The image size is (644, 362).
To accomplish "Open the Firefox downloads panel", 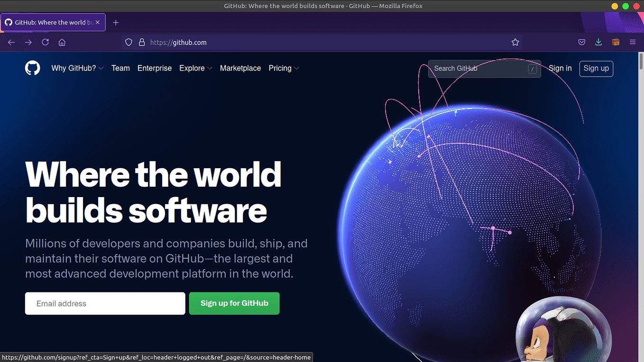I will pos(598,42).
